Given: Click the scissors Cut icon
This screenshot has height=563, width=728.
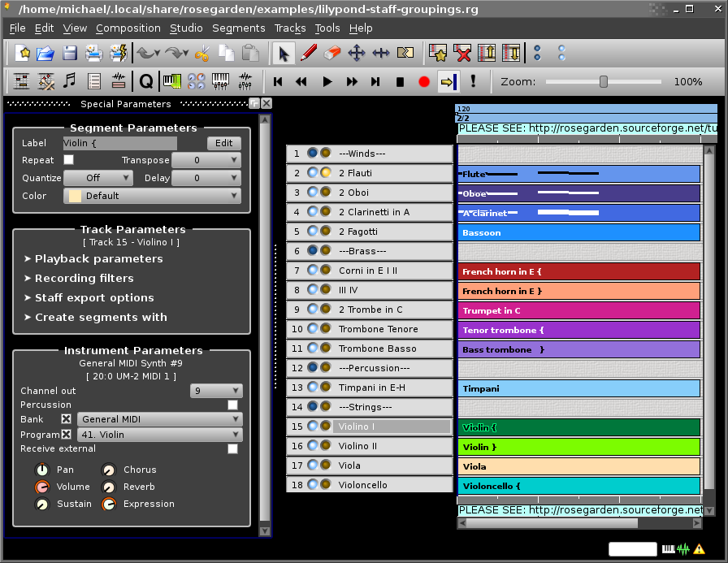Looking at the screenshot, I should 202,54.
